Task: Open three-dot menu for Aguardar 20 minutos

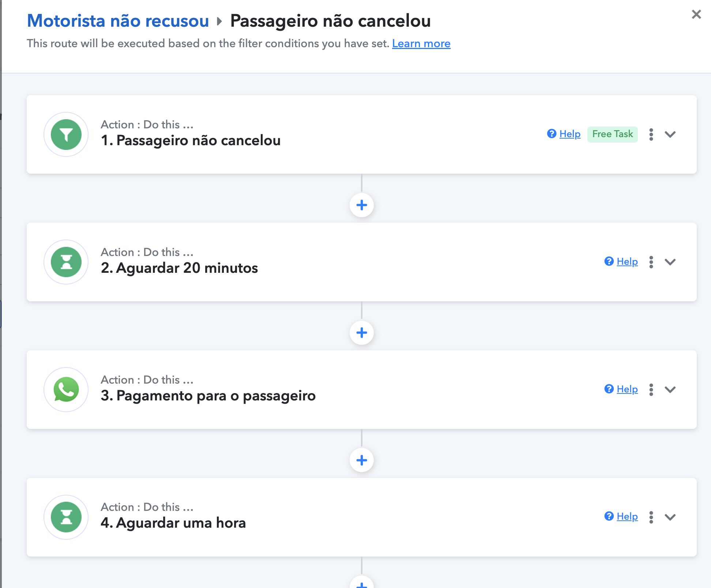Action: (651, 262)
